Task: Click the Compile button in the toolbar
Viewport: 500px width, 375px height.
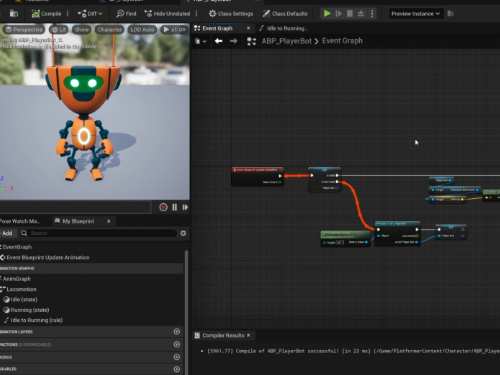Action: 46,14
